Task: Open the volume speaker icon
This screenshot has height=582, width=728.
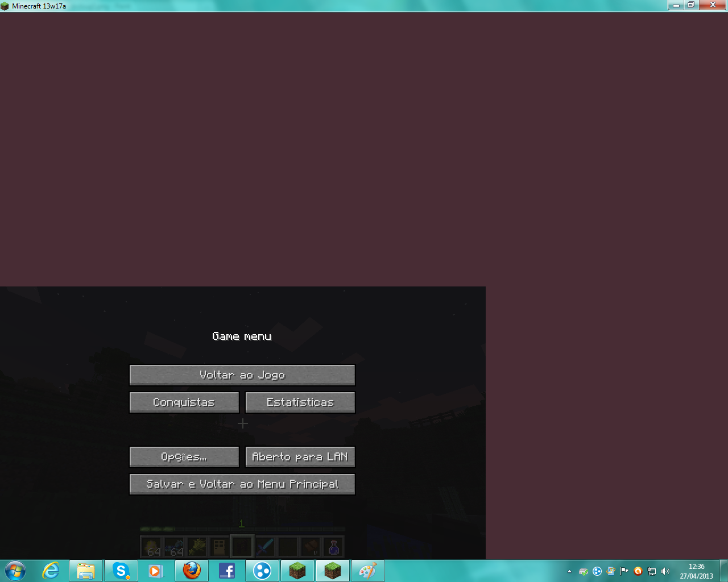Action: point(665,571)
